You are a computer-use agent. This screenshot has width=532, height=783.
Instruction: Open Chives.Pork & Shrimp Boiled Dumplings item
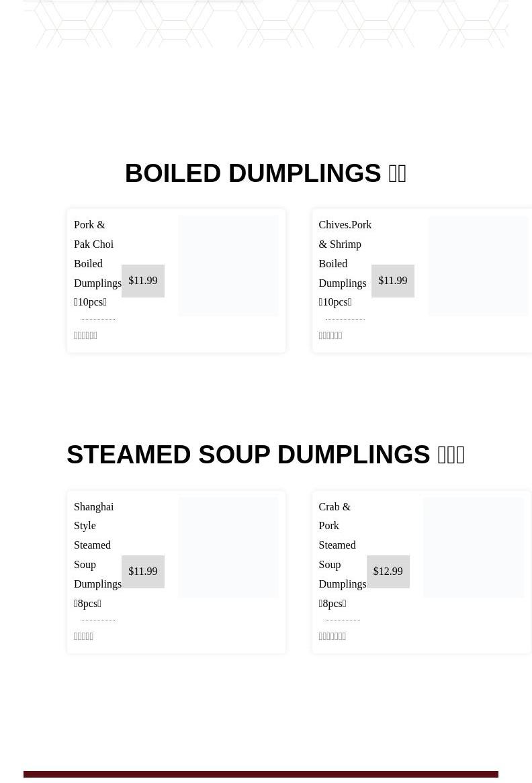coord(344,263)
